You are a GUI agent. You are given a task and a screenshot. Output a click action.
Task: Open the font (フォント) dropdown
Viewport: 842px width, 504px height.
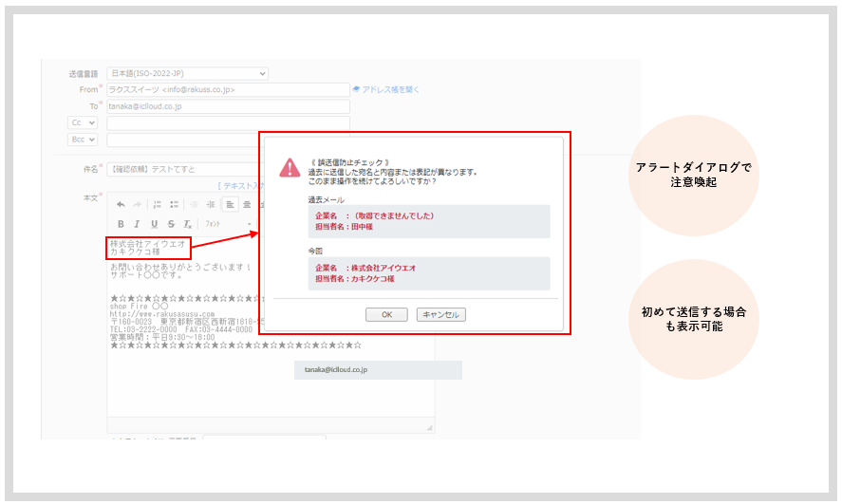228,224
